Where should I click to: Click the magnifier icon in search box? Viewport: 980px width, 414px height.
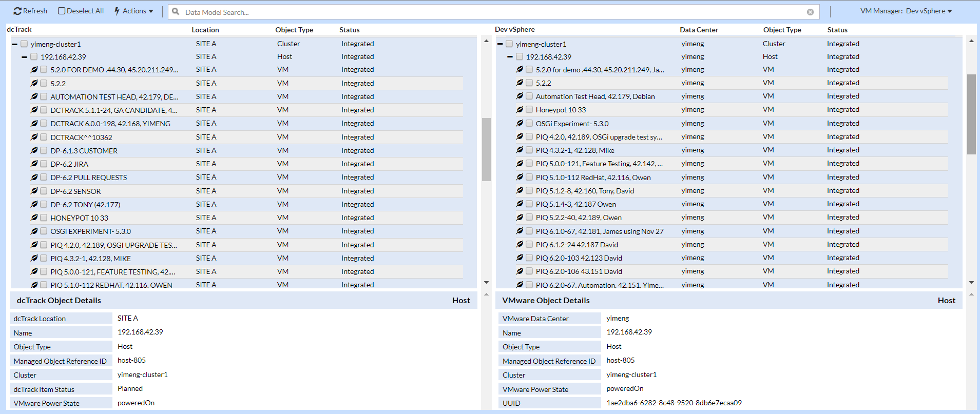(x=176, y=12)
